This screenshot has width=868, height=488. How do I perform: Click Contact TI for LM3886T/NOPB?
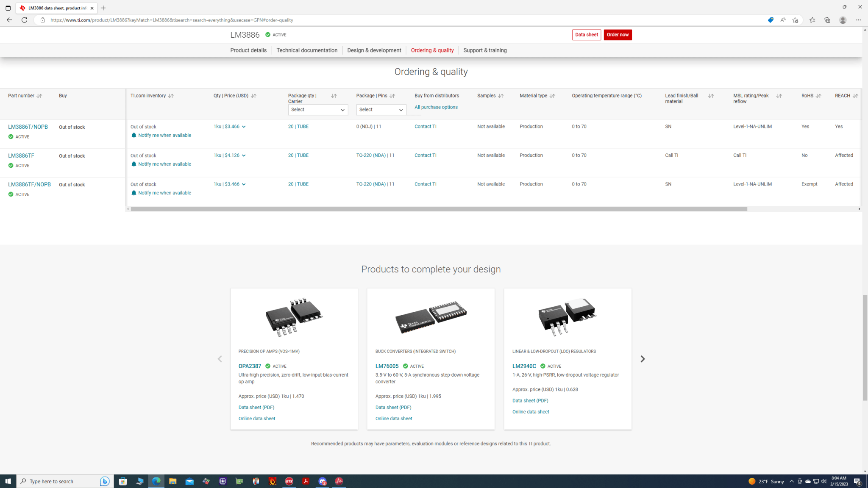coord(425,127)
